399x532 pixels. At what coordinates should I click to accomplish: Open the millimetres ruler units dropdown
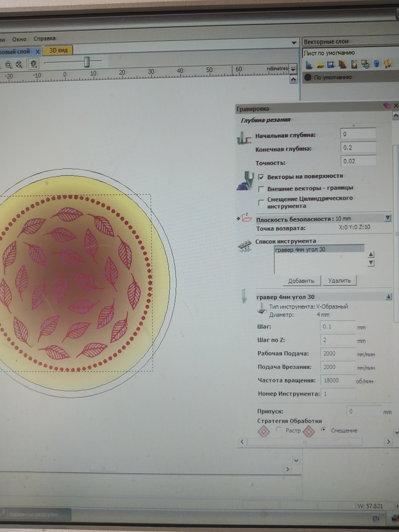[x=293, y=69]
